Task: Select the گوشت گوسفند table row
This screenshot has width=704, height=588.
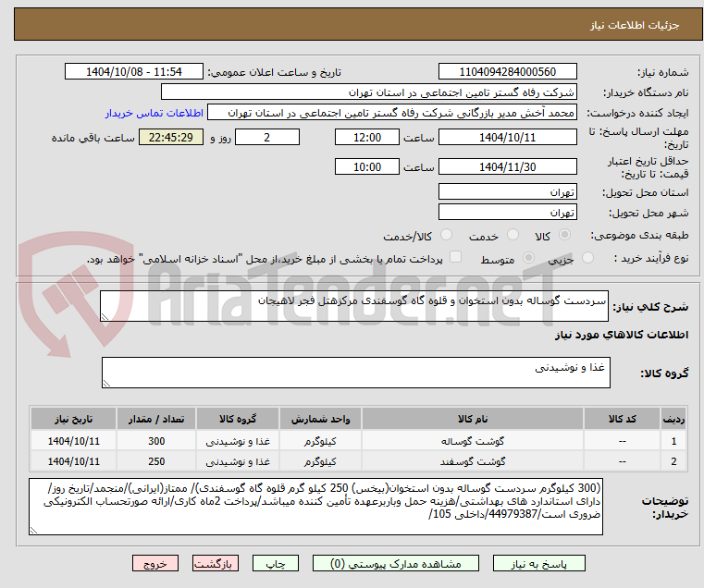Action: [x=359, y=461]
